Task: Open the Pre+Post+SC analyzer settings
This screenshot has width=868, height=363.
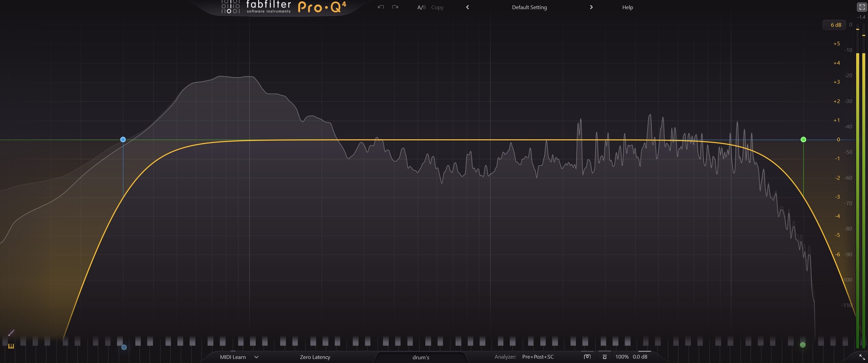Action: 538,357
